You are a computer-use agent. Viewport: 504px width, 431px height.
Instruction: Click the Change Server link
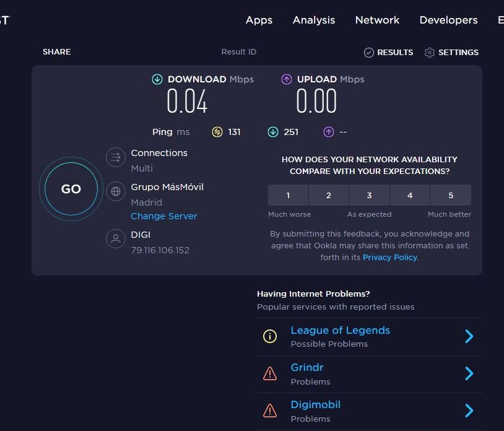[164, 216]
